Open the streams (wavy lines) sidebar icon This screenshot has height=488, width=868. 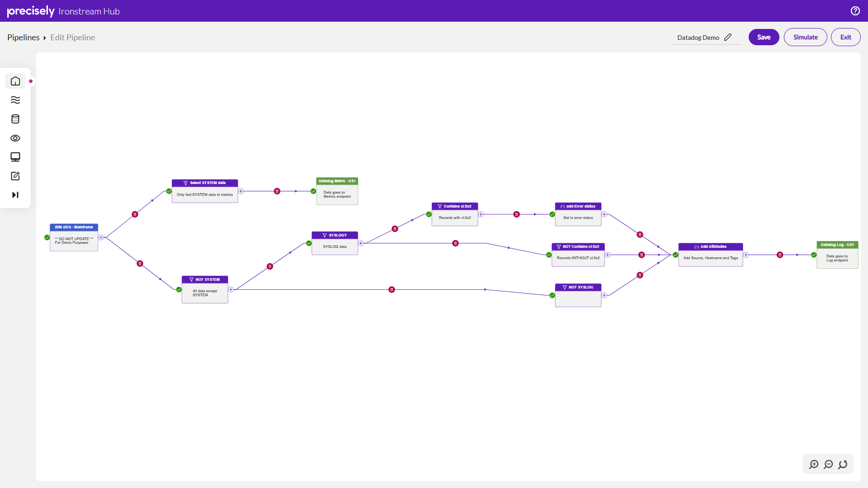click(15, 100)
